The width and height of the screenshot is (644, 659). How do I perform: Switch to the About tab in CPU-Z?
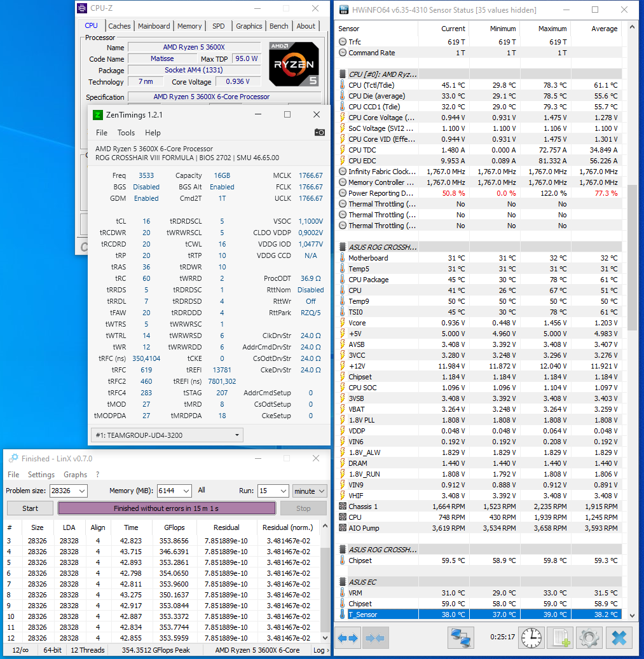(306, 26)
